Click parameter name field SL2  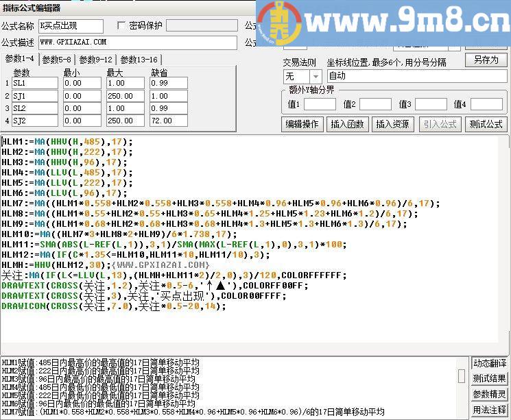35,108
